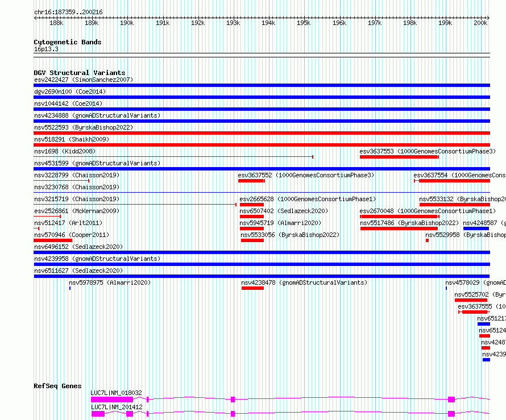Click the 190k ruler position
Image resolution: width=506 pixels, height=420 pixels.
(127, 23)
